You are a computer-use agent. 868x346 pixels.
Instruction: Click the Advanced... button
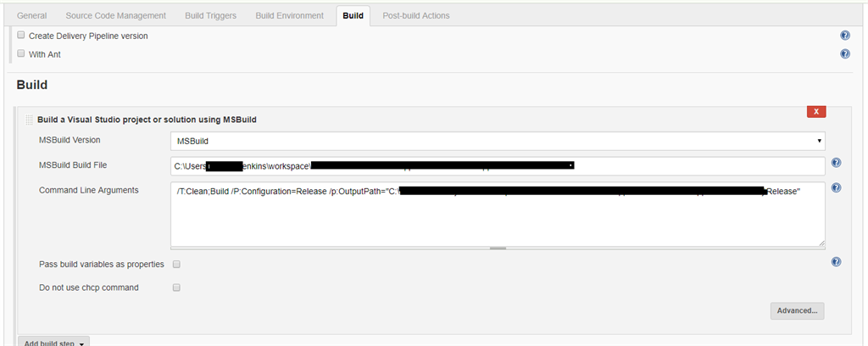pyautogui.click(x=797, y=310)
